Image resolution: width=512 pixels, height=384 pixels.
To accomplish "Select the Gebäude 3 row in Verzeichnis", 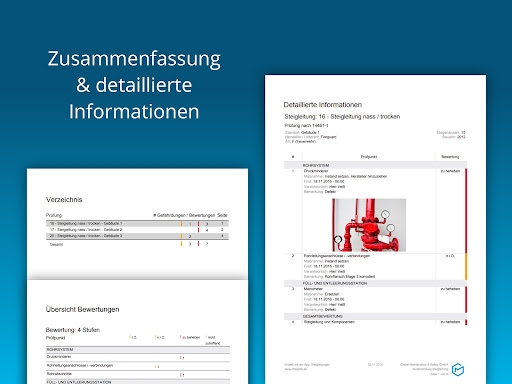I will (137, 236).
